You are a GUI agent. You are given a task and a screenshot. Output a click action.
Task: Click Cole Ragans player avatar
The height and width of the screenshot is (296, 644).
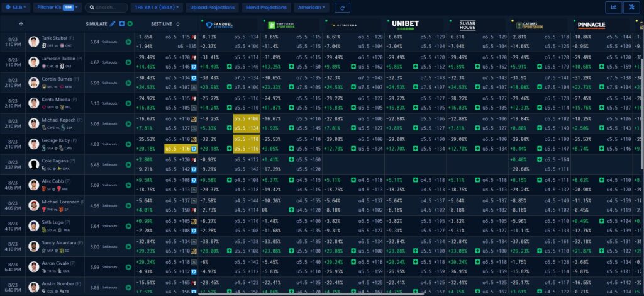tap(34, 164)
